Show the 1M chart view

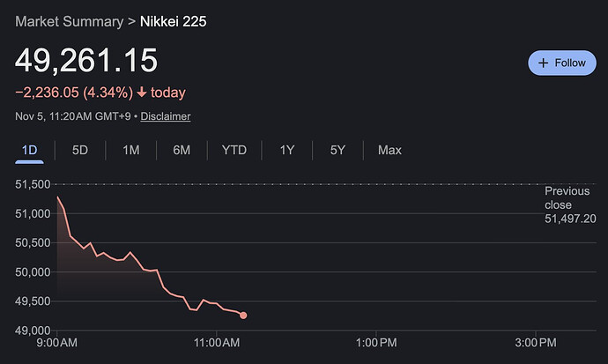coord(131,150)
